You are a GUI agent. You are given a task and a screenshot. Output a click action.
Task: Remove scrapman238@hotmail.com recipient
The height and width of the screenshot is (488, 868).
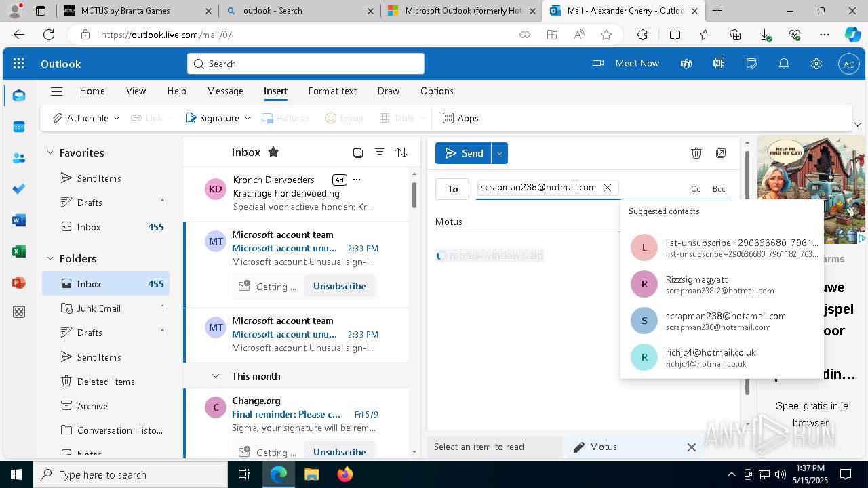click(608, 188)
